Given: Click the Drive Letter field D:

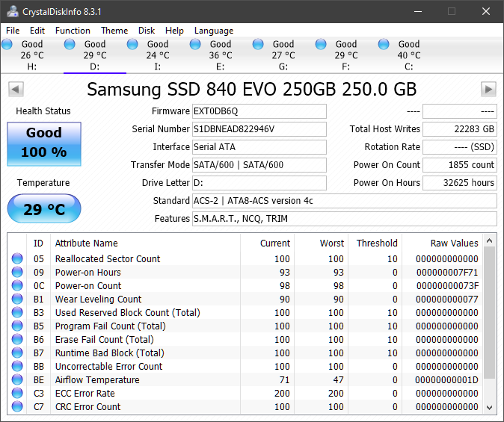Looking at the screenshot, I should point(259,183).
